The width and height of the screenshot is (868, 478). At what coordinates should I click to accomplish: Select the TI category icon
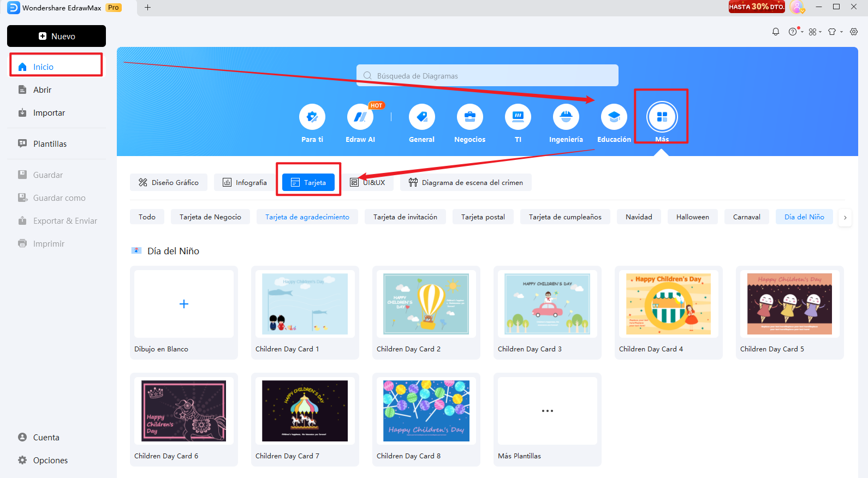518,117
